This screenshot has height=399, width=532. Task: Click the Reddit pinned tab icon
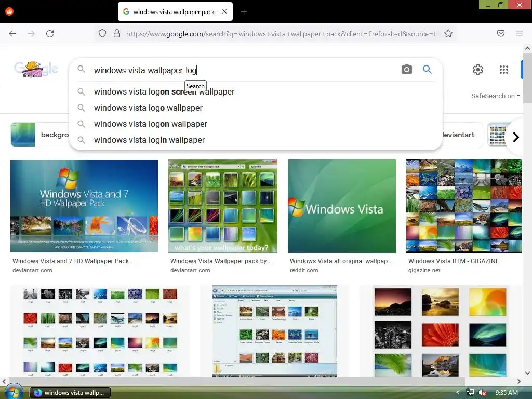click(x=9, y=11)
